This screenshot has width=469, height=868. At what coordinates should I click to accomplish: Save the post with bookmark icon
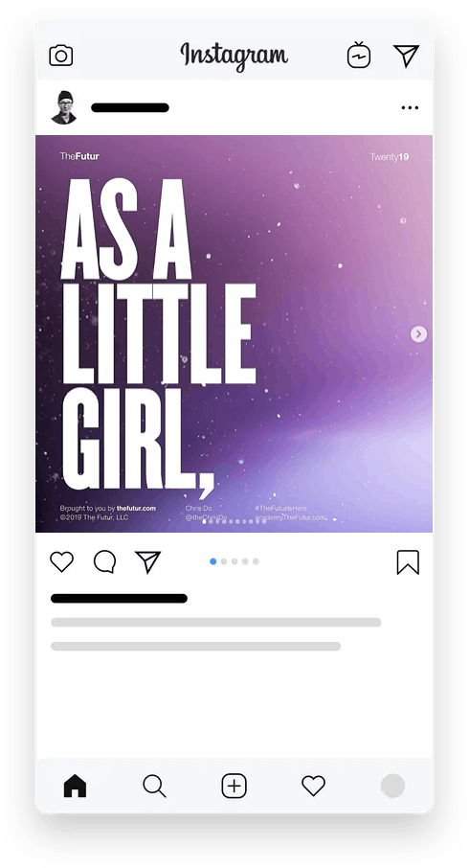tap(408, 561)
